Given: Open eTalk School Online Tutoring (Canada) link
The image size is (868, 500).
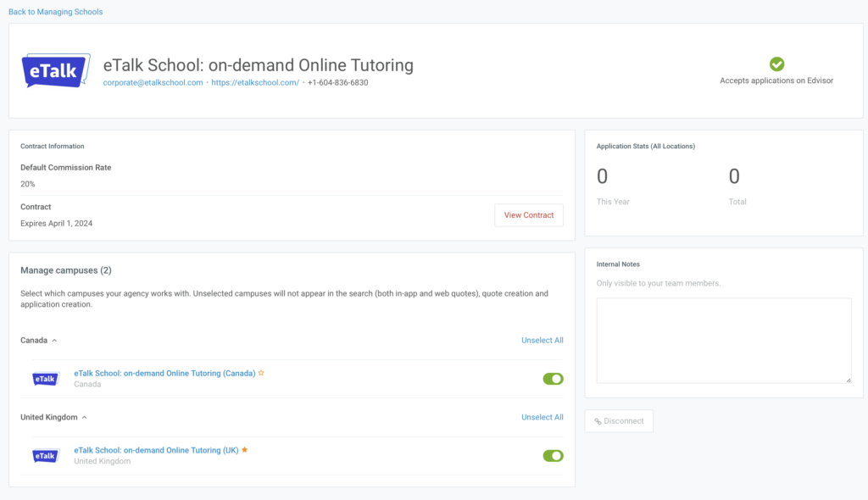Looking at the screenshot, I should tap(164, 373).
